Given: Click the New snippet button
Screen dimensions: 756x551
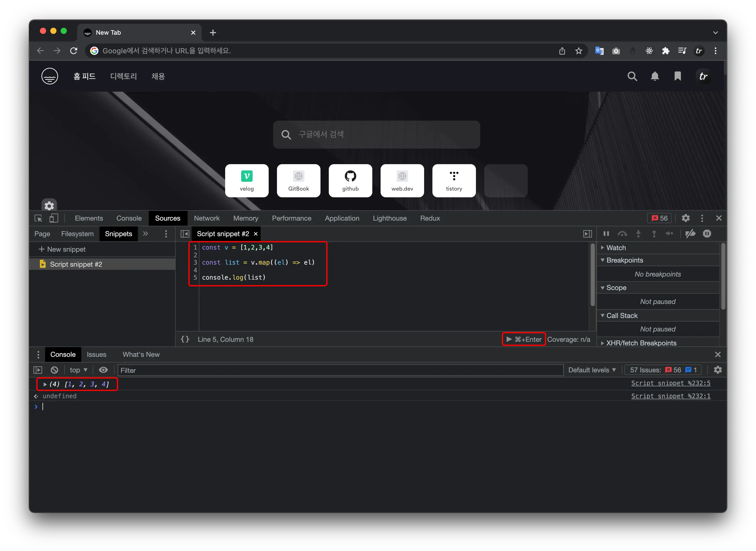Looking at the screenshot, I should pos(62,249).
